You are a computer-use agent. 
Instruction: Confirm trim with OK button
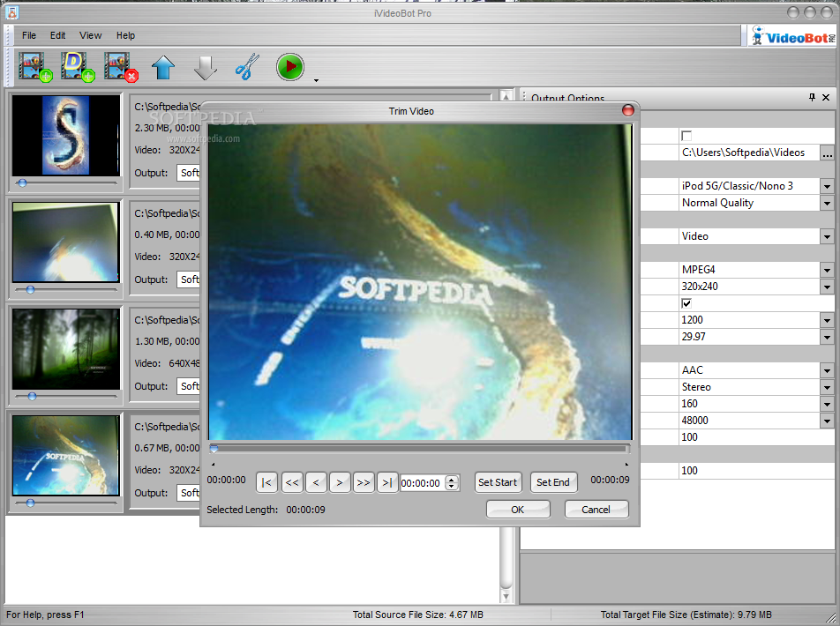tap(517, 510)
